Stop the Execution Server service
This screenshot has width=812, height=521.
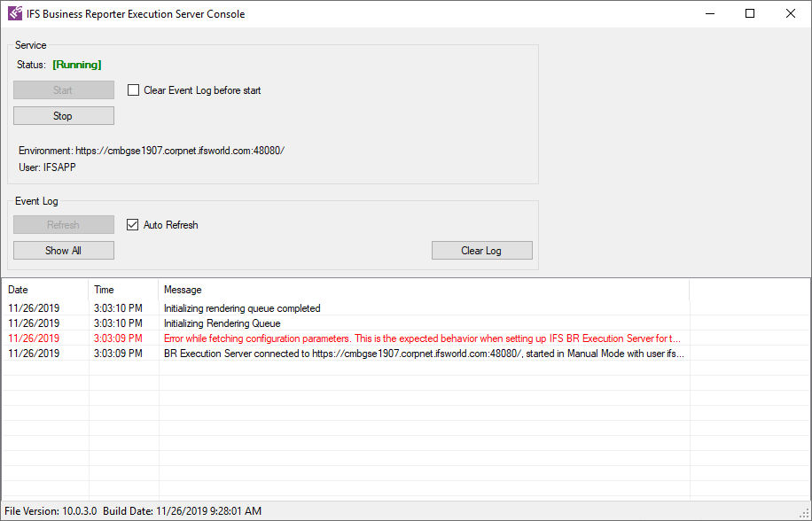click(x=64, y=116)
